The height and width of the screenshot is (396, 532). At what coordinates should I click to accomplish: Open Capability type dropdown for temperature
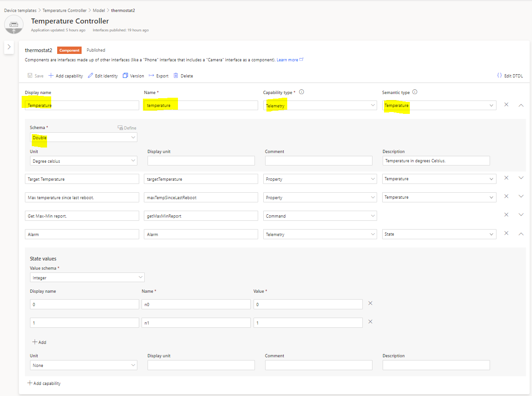[320, 105]
